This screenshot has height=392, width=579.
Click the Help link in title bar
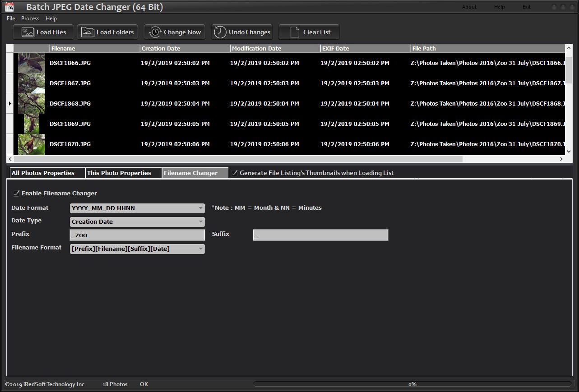pos(500,7)
